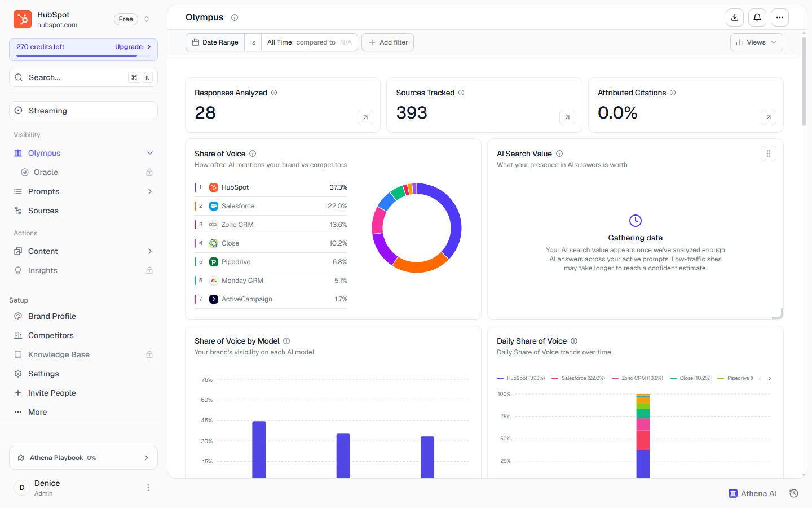Open Brand Profile setup
812x508 pixels.
(x=83, y=316)
